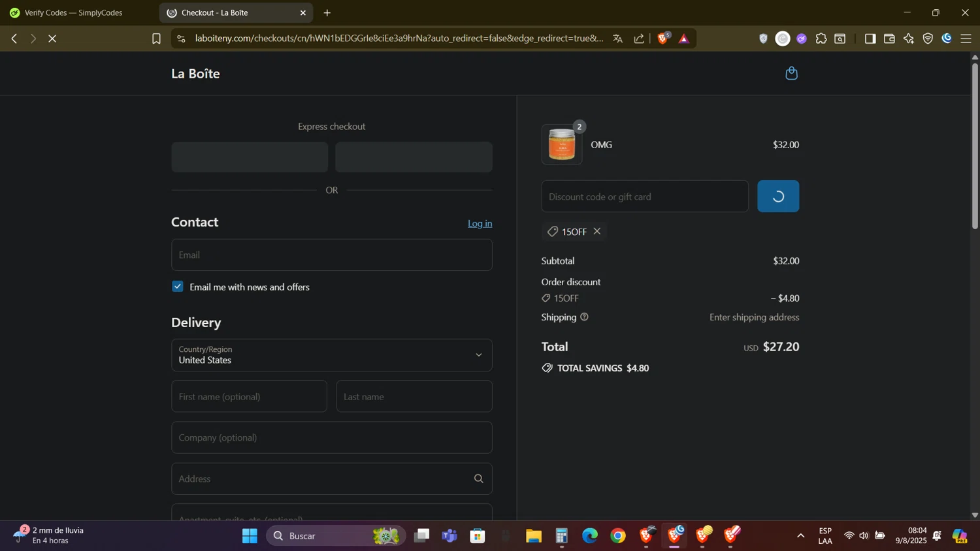Open Leo AI assistant icon
Screen dimensions: 980x551
[x=909, y=39]
